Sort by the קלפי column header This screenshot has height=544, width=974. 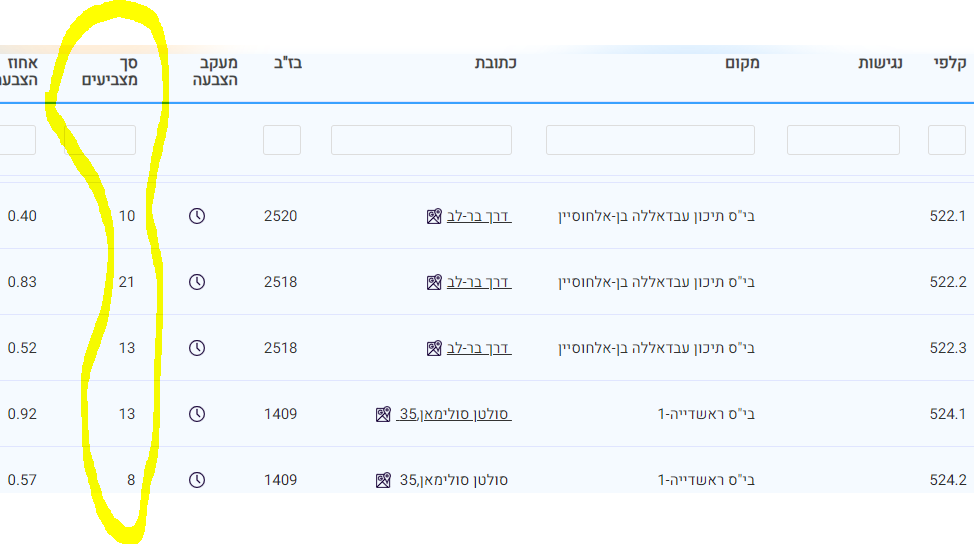tap(948, 63)
